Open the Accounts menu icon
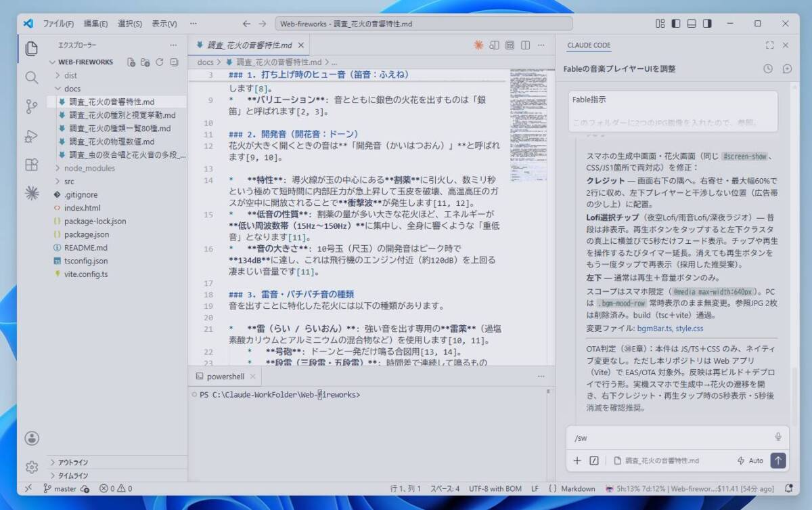The height and width of the screenshot is (510, 812). 31,438
